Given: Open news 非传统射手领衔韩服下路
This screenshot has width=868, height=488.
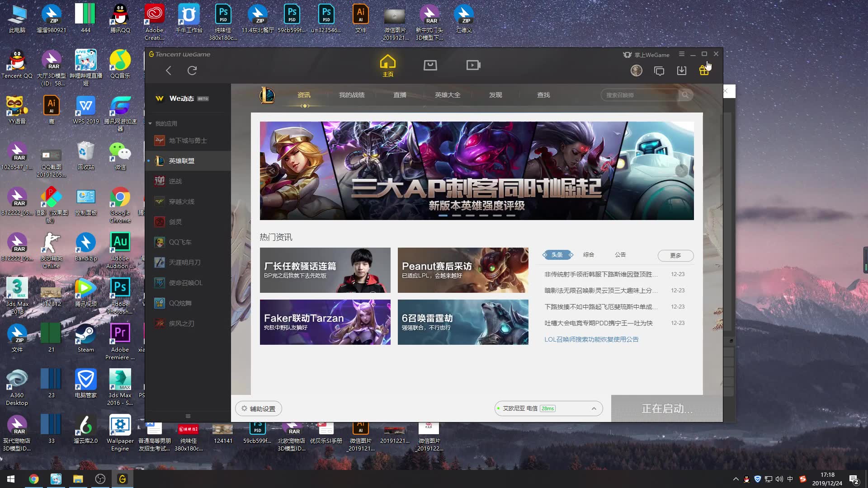Looking at the screenshot, I should coord(601,274).
